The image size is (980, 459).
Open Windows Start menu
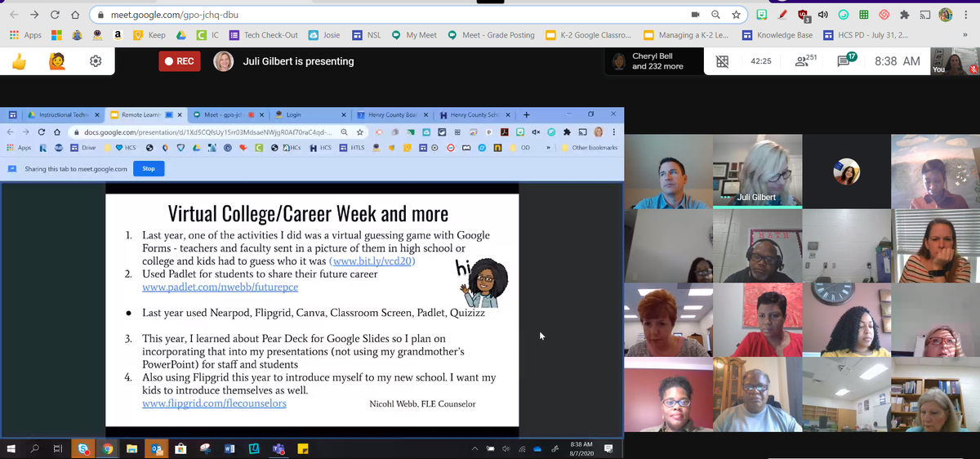13,448
